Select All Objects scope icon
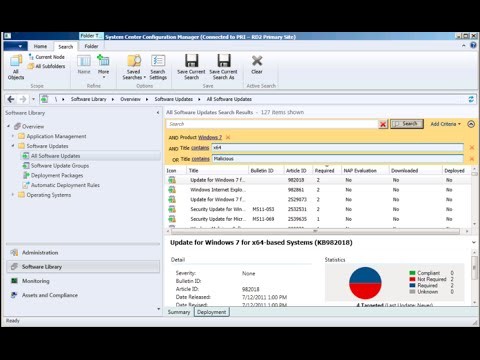Image resolution: width=480 pixels, height=360 pixels. point(16,67)
